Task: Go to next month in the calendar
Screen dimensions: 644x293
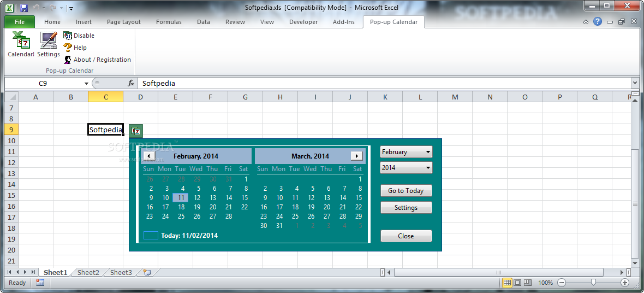Action: click(357, 156)
